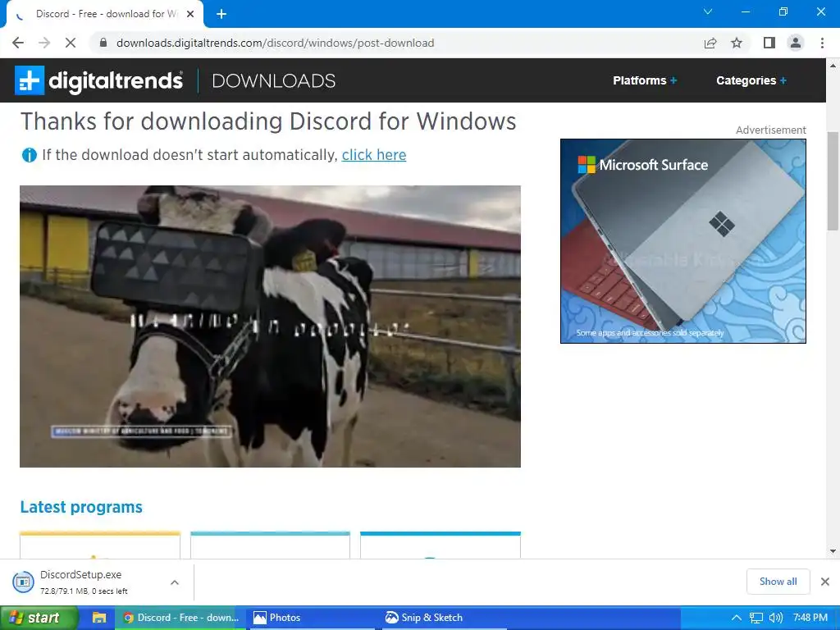Open the Chrome profile avatar
This screenshot has width=840, height=630.
[796, 43]
